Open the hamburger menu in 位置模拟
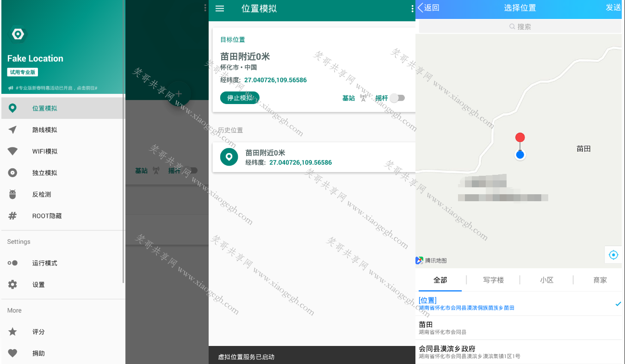Image resolution: width=625 pixels, height=364 pixels. coord(220,8)
